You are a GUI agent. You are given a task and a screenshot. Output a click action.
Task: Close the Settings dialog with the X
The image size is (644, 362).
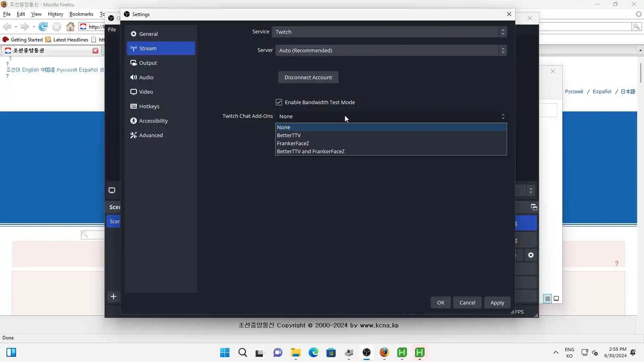(509, 14)
